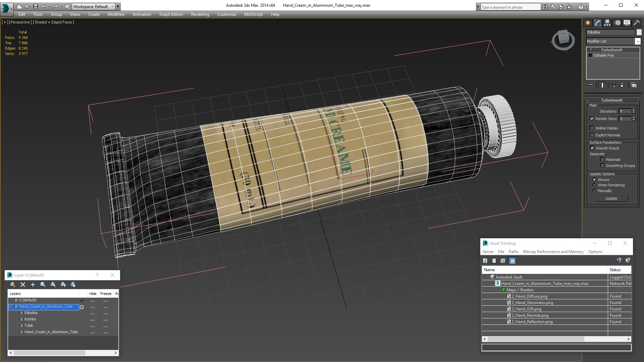This screenshot has width=644, height=362.
Task: Open Subscription Center key icon
Action: pos(553,7)
